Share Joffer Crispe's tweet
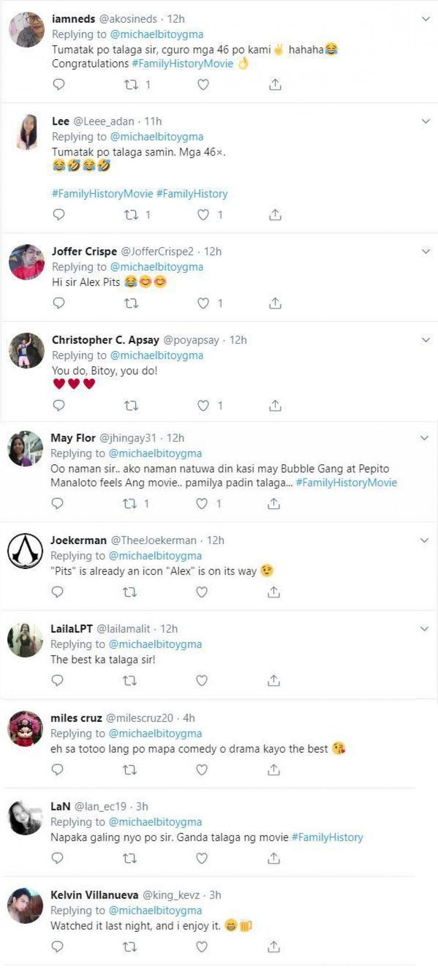The width and height of the screenshot is (438, 980). (275, 303)
